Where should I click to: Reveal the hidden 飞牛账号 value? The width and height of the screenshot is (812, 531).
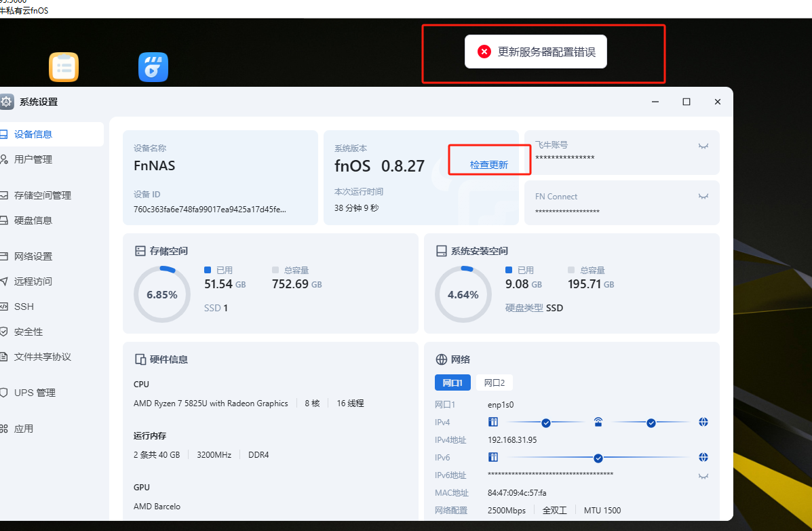(703, 146)
